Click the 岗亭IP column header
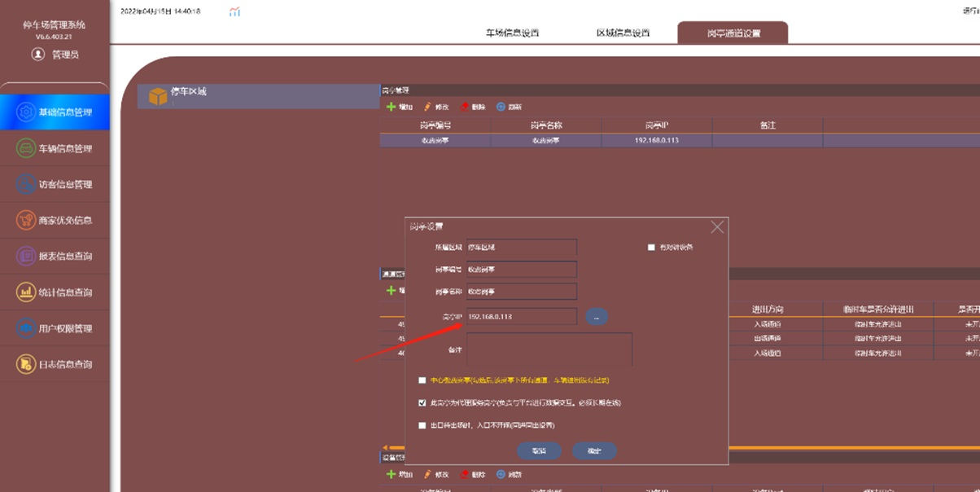Viewport: 980px width, 492px height. point(657,125)
